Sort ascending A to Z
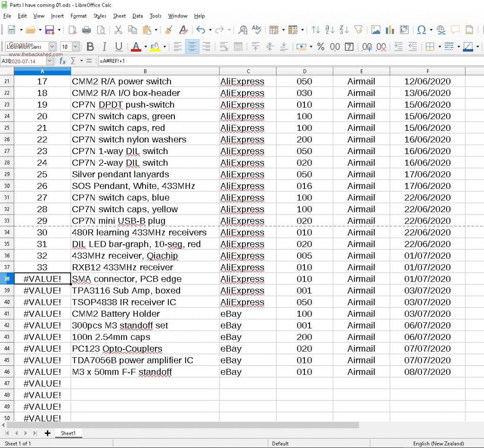 [329, 30]
